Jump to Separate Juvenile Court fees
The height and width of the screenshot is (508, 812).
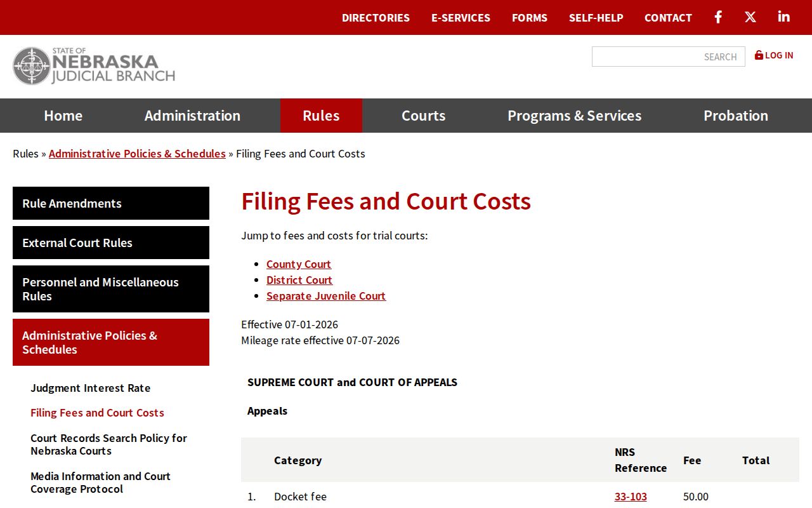326,296
